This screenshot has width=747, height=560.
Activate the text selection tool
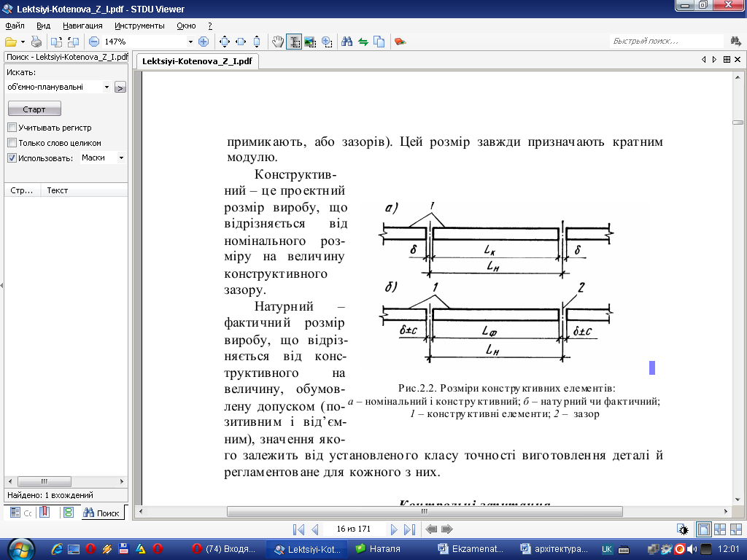tap(294, 42)
